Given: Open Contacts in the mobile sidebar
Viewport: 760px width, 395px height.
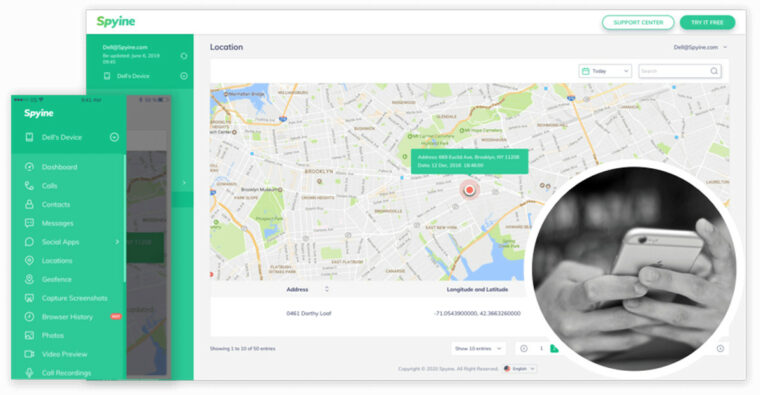Looking at the screenshot, I should pyautogui.click(x=56, y=205).
